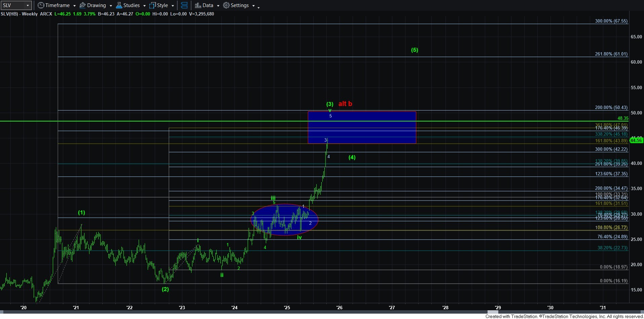This screenshot has width=644, height=319.
Task: Click the Drawing pencil icon
Action: pos(82,5)
